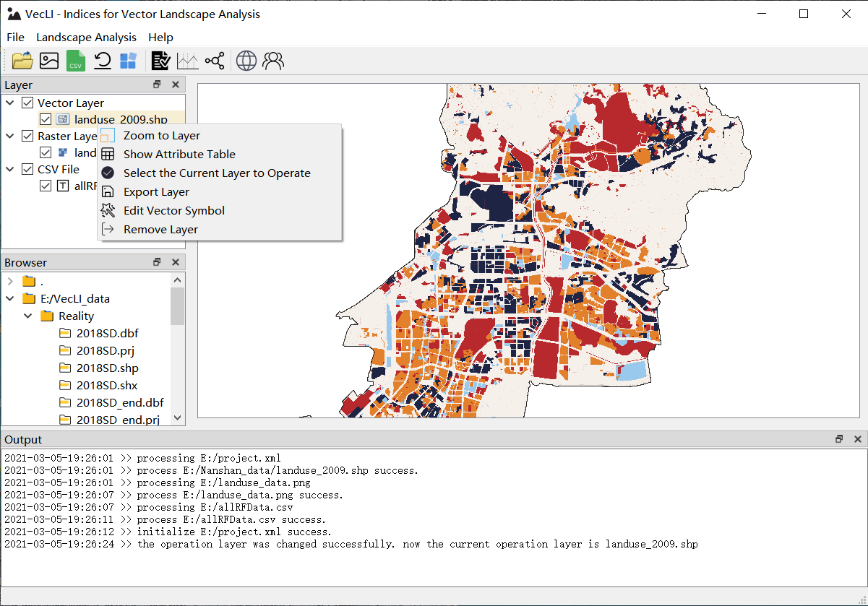
Task: Choose Show Attribute Table from context menu
Action: [179, 154]
